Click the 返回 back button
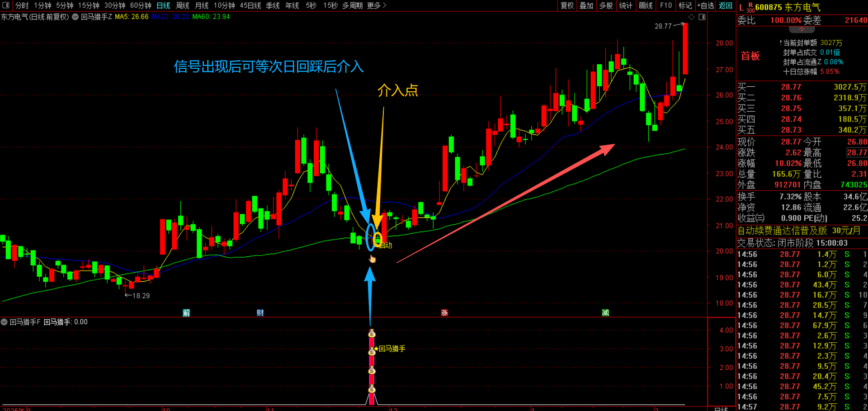 pos(726,5)
